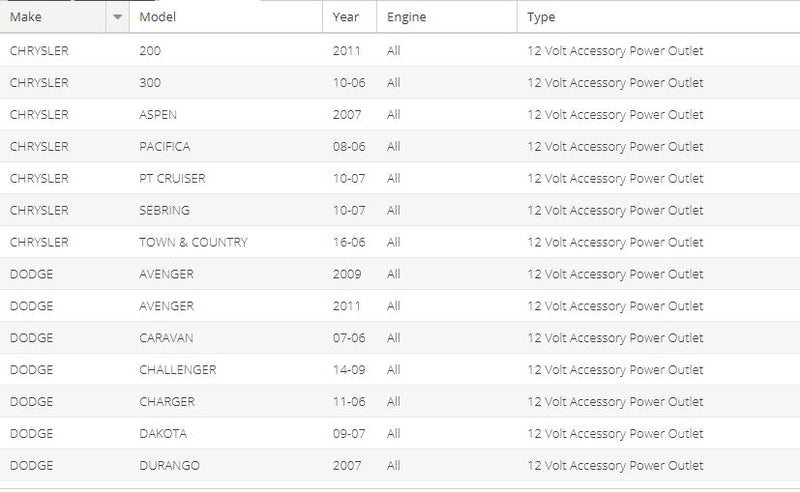Click the Engine column header
This screenshot has width=800, height=492.
447,17
